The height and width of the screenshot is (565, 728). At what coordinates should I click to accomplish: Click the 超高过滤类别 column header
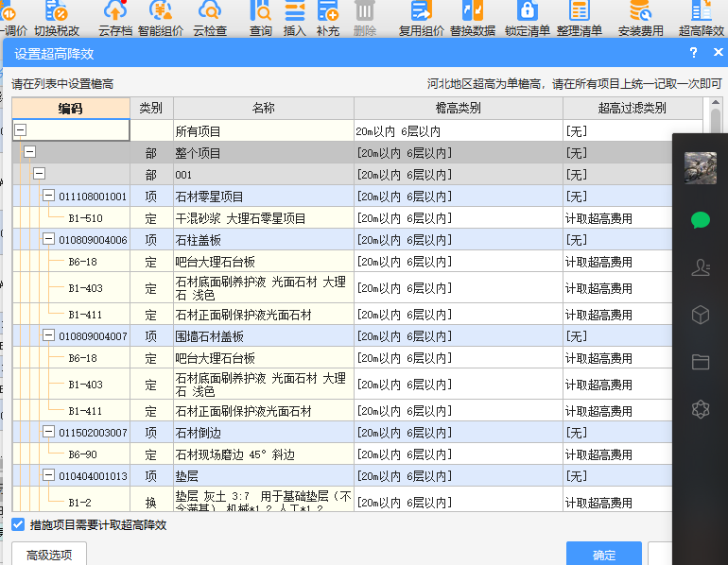tap(633, 108)
